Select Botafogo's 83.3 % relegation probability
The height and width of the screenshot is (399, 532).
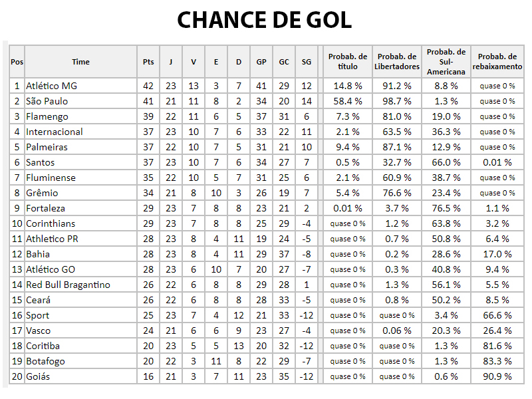(497, 361)
